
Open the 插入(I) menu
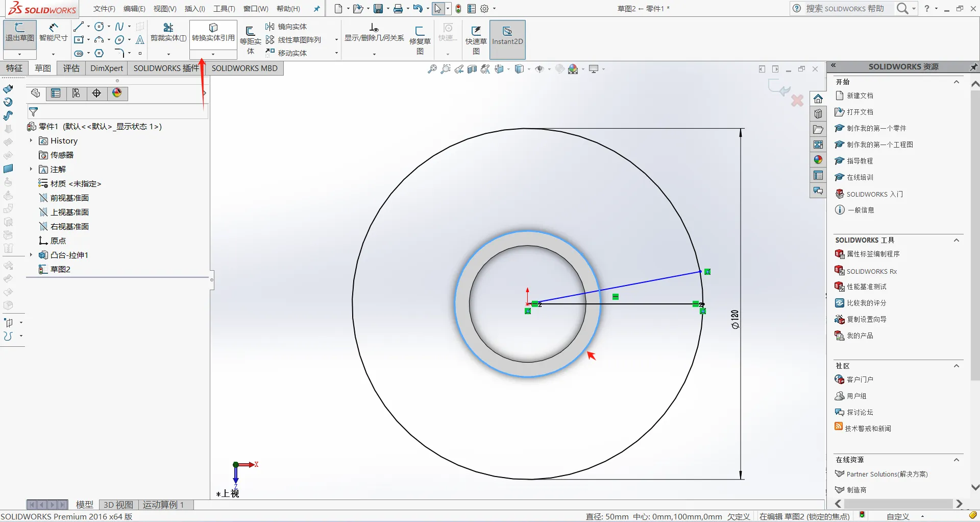(x=194, y=9)
